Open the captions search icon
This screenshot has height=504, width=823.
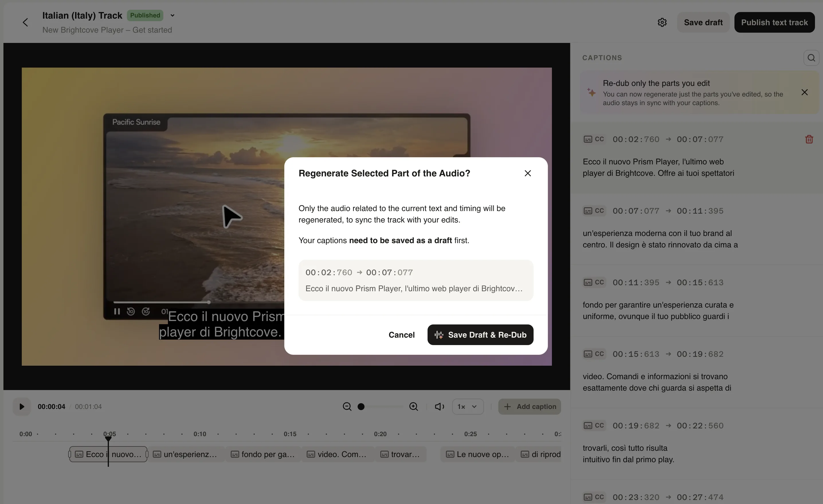pyautogui.click(x=811, y=58)
